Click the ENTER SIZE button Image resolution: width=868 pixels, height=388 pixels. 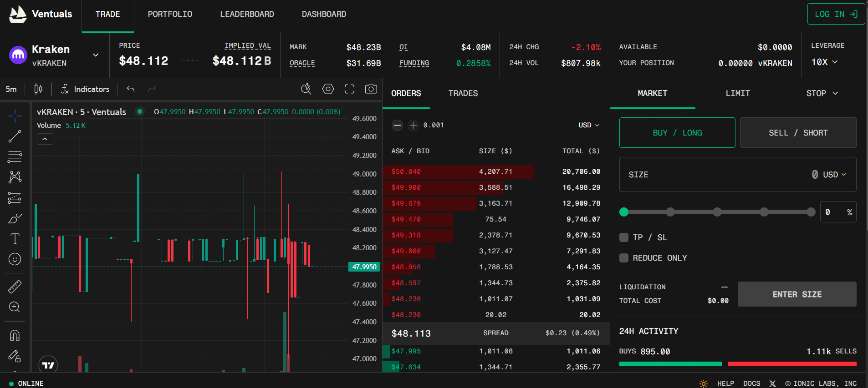(x=797, y=294)
